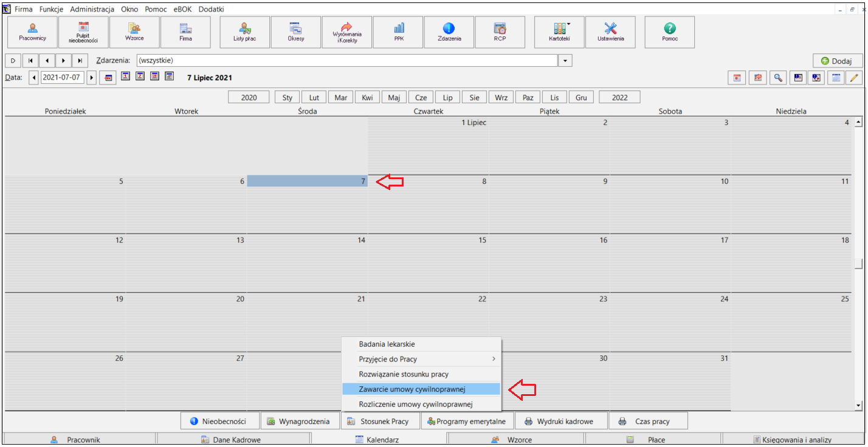The width and height of the screenshot is (868, 447).
Task: Click the D button on the navigation bar
Action: [13, 61]
